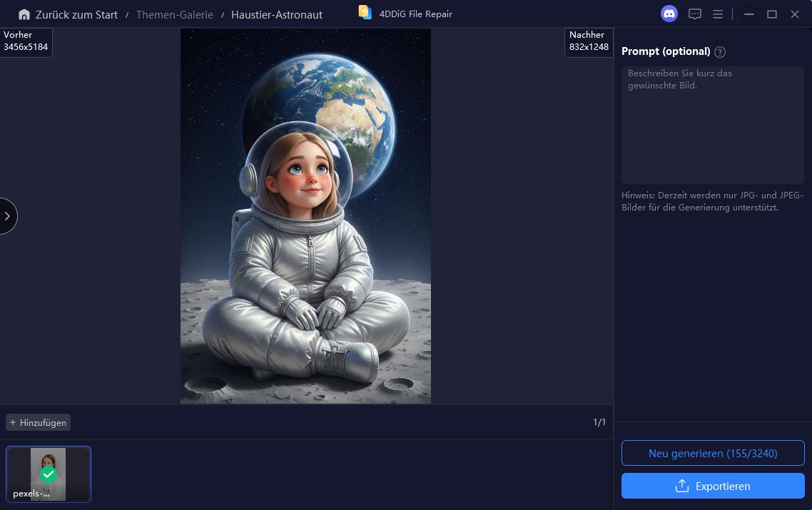Navigate to Themen-Galerie in the breadcrumb
Screen dimensions: 812x510
click(174, 14)
